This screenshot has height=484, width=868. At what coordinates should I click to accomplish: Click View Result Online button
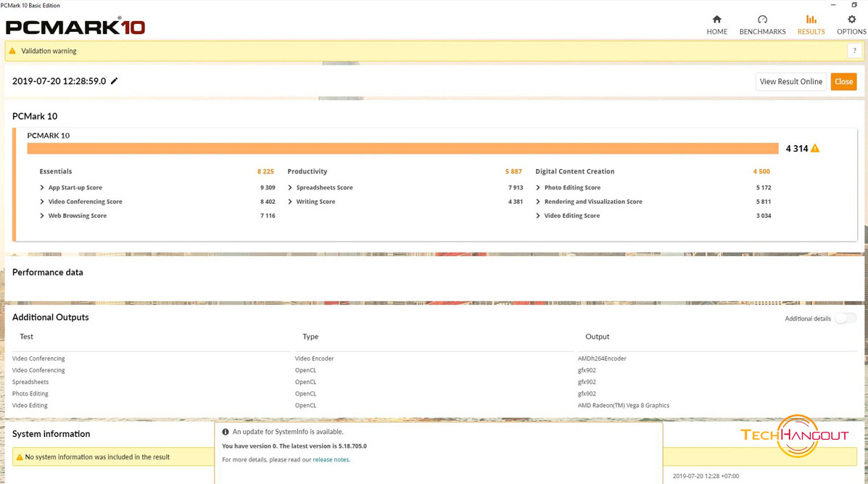[x=791, y=81]
